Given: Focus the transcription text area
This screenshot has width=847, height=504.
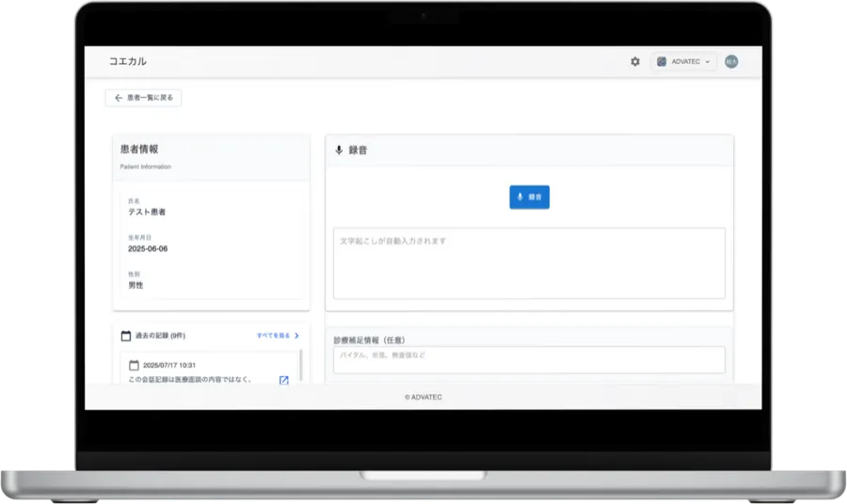Looking at the screenshot, I should coord(529,263).
